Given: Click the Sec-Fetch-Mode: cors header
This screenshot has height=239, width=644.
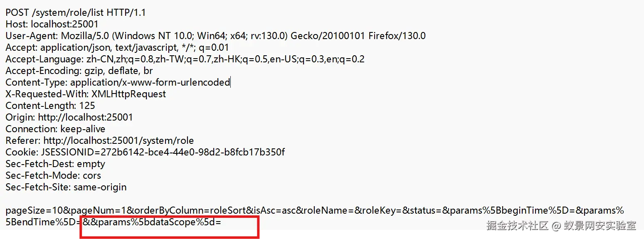Looking at the screenshot, I should [x=53, y=175].
